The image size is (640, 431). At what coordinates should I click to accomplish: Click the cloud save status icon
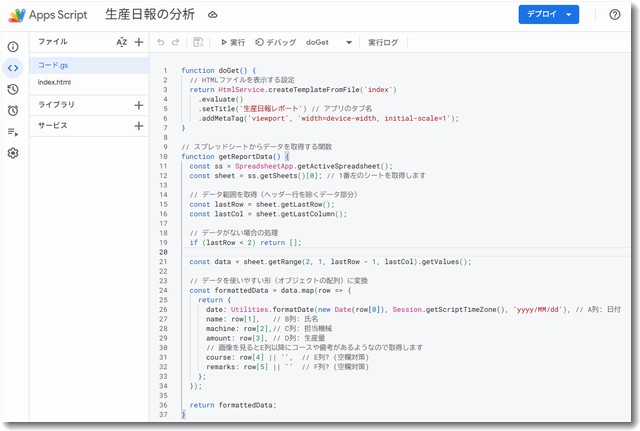(x=212, y=15)
